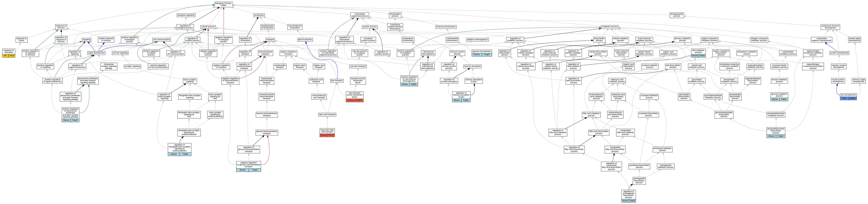868x204 pixels.
Task: Click the 'lipid localization' node
Action: (305, 39)
